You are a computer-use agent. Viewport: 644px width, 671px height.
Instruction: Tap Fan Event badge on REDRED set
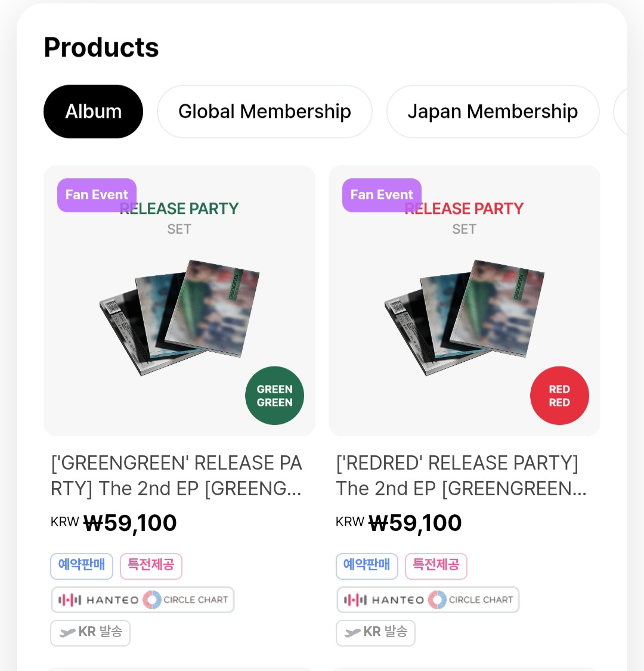(382, 195)
